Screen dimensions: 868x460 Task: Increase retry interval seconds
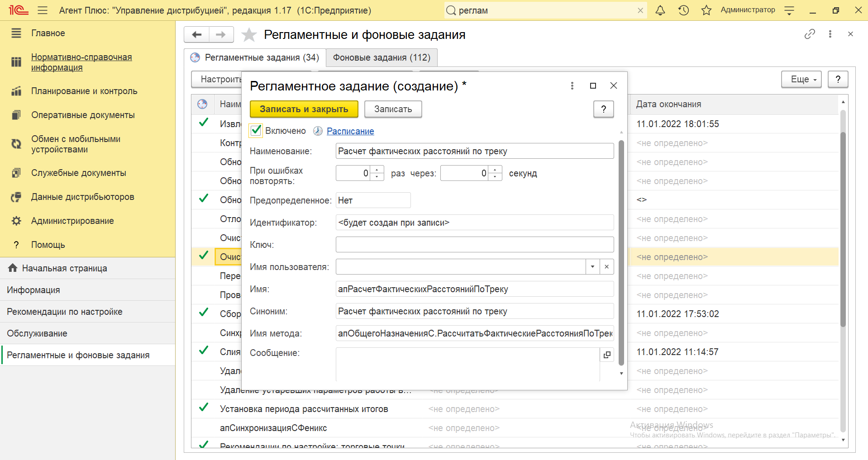click(x=495, y=170)
